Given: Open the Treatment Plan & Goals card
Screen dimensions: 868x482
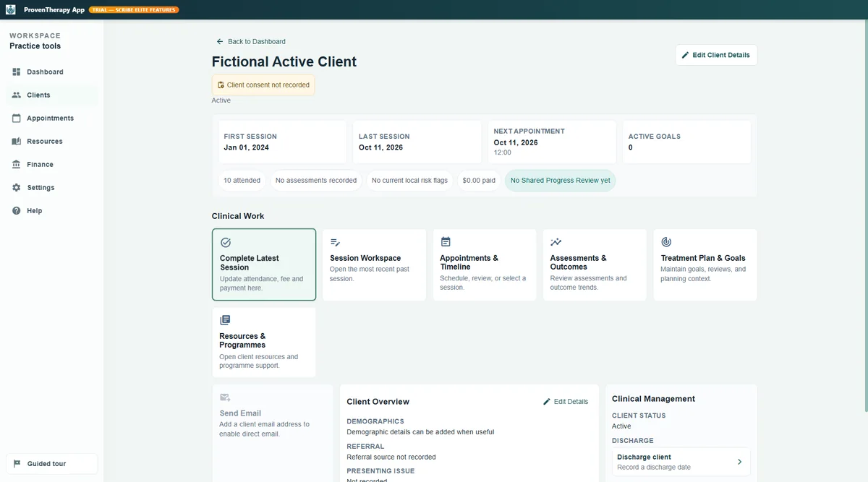Looking at the screenshot, I should 705,264.
